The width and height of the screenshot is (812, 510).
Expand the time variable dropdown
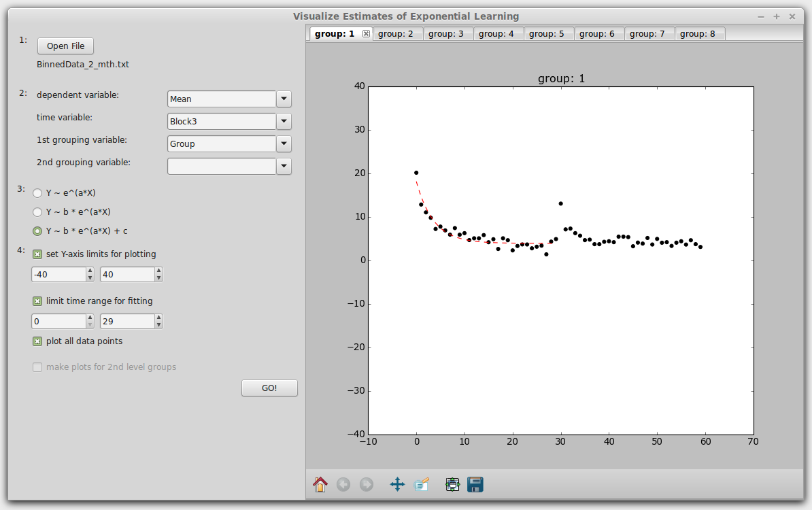(284, 122)
